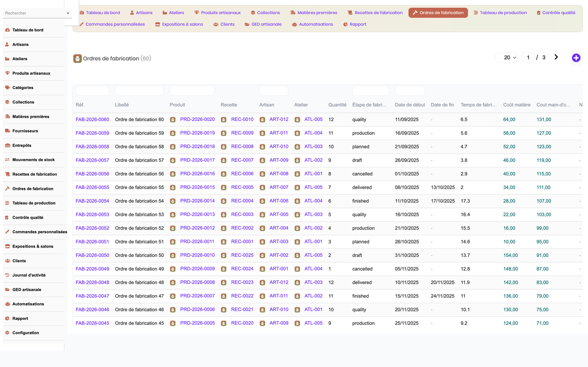Click the Date de début filter field
The width and height of the screenshot is (588, 367).
[x=410, y=91]
